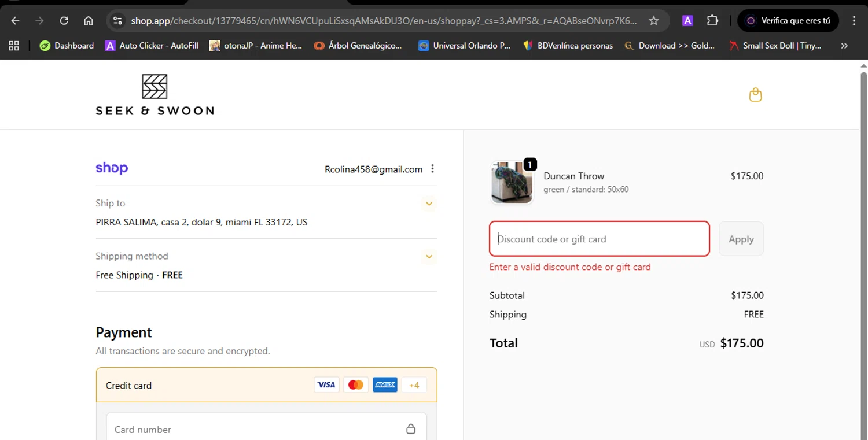
Task: Expand the Ship to section
Action: point(429,204)
